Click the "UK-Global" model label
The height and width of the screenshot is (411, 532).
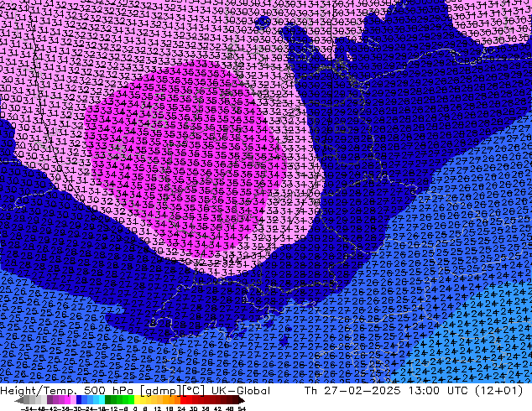(241, 391)
